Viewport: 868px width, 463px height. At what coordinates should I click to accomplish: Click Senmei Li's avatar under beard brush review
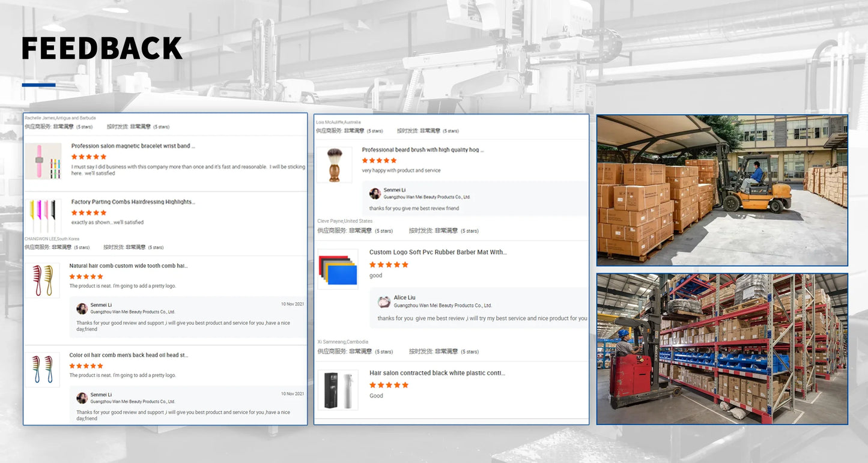[375, 193]
